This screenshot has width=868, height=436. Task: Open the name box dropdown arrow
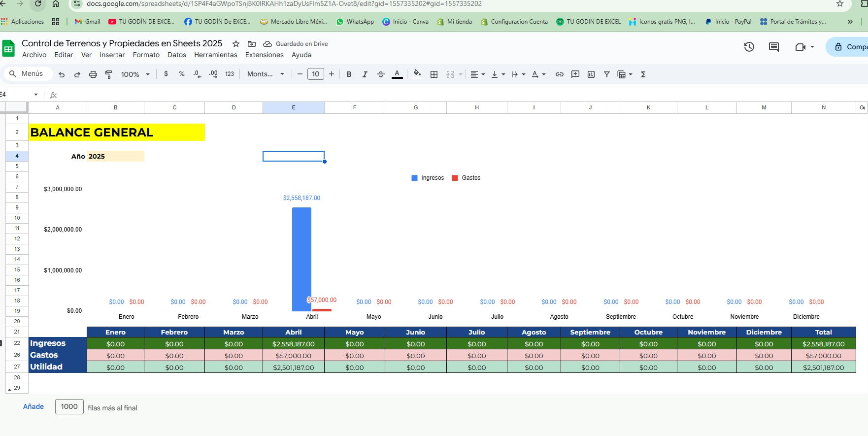coord(36,94)
